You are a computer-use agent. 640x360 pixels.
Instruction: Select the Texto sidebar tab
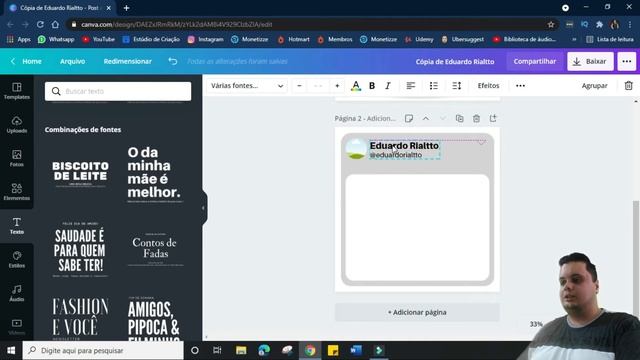click(x=17, y=226)
